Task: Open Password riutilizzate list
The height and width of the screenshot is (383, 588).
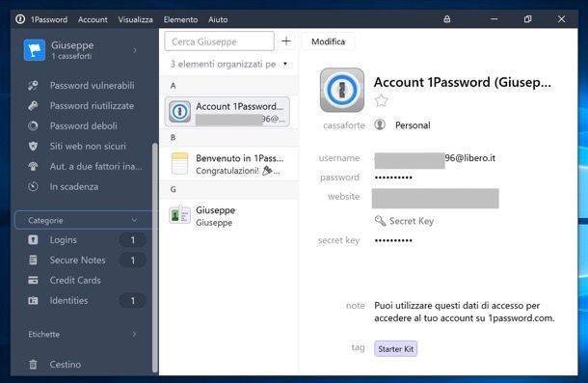Action: [x=92, y=106]
